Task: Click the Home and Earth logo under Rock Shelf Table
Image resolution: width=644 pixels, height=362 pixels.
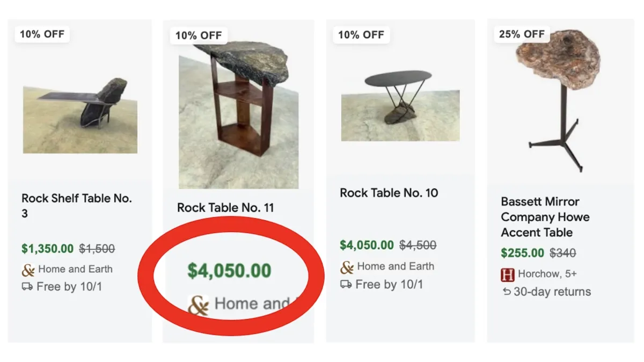Action: [x=28, y=270]
